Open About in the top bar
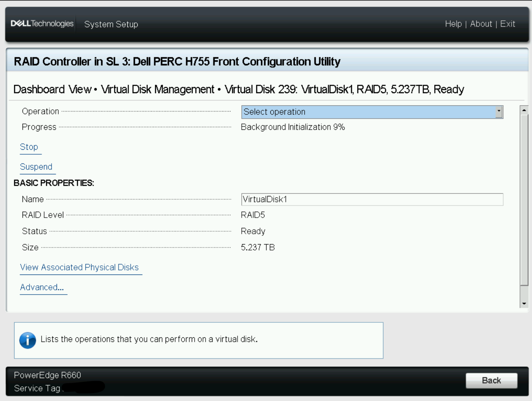Image resolution: width=532 pixels, height=401 pixels. (x=481, y=24)
